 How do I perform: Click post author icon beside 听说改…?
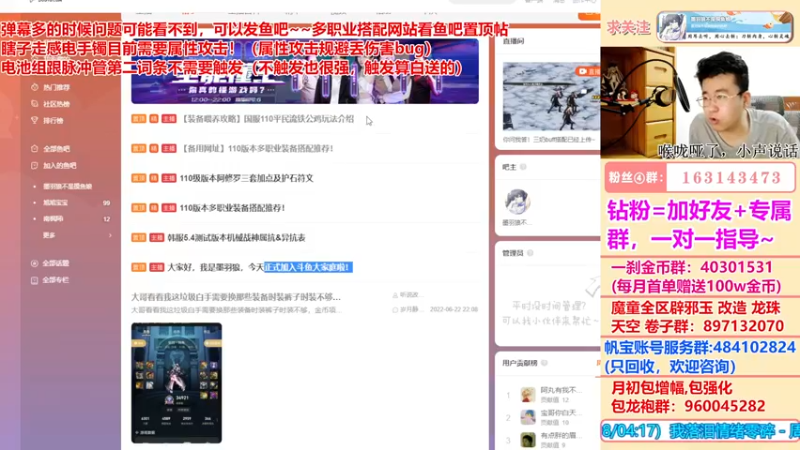coord(395,295)
